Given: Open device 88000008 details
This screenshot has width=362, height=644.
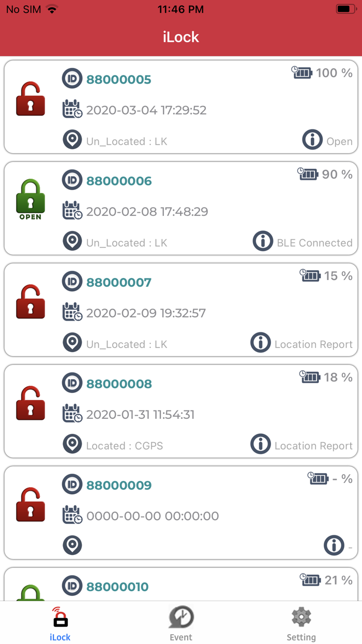Looking at the screenshot, I should (x=118, y=384).
